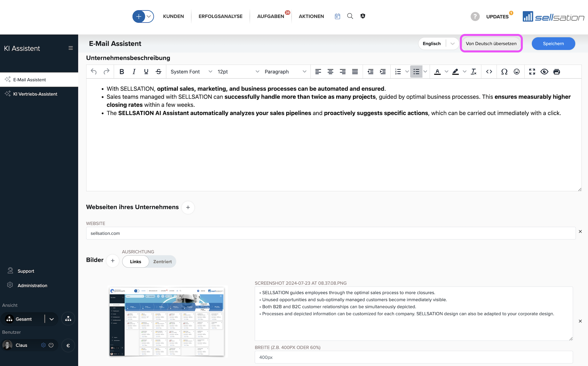Toggle bold formatting
The image size is (588, 366).
pyautogui.click(x=122, y=72)
